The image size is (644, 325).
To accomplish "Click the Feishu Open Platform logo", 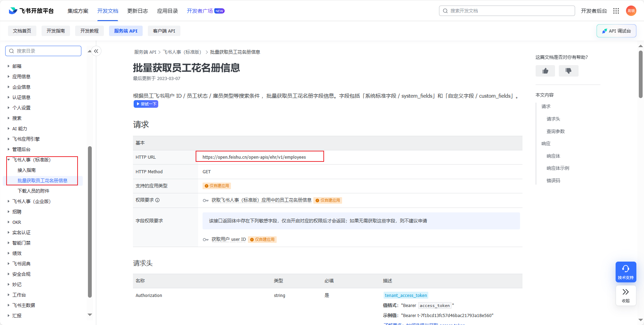I will coord(31,11).
